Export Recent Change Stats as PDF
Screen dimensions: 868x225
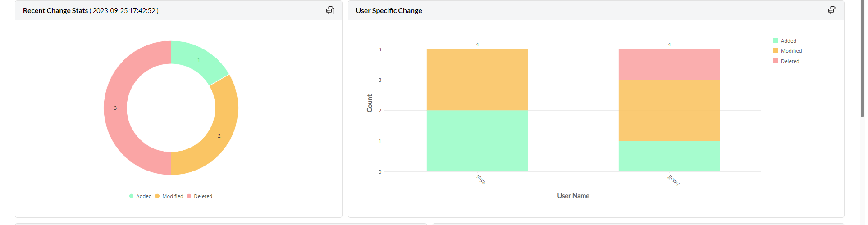[x=330, y=10]
